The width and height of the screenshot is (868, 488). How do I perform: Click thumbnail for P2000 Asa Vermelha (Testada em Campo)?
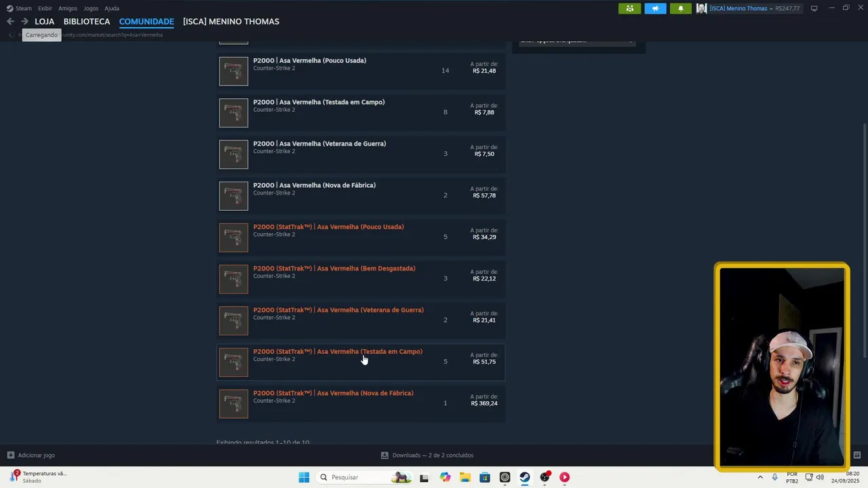[x=233, y=113]
